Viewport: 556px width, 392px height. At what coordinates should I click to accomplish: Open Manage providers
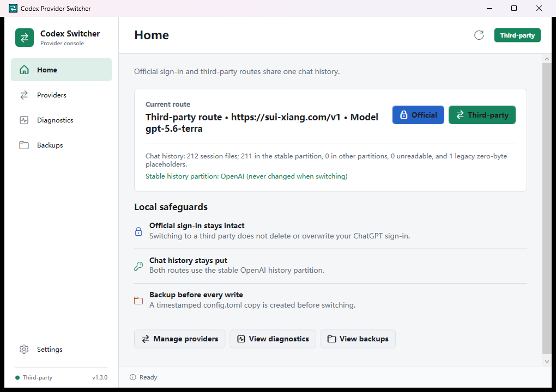pyautogui.click(x=180, y=339)
